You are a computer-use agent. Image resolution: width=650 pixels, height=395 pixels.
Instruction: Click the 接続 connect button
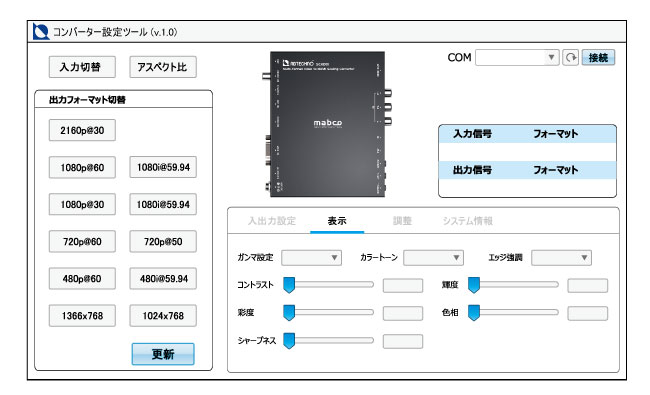[598, 58]
